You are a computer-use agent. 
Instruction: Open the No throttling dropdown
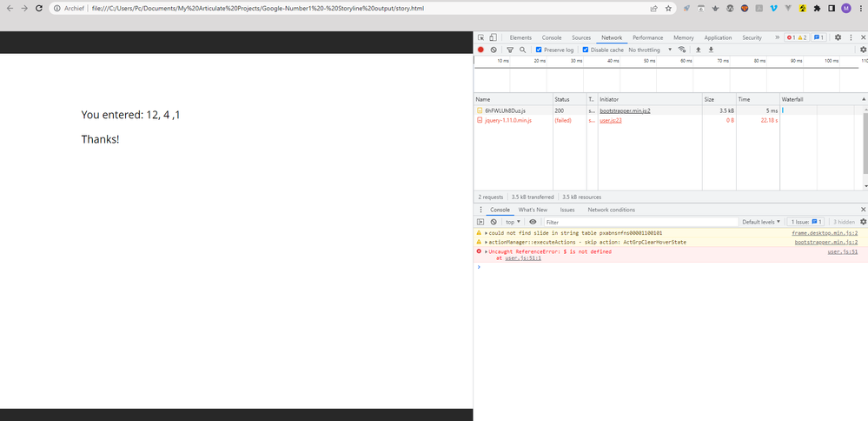point(651,50)
